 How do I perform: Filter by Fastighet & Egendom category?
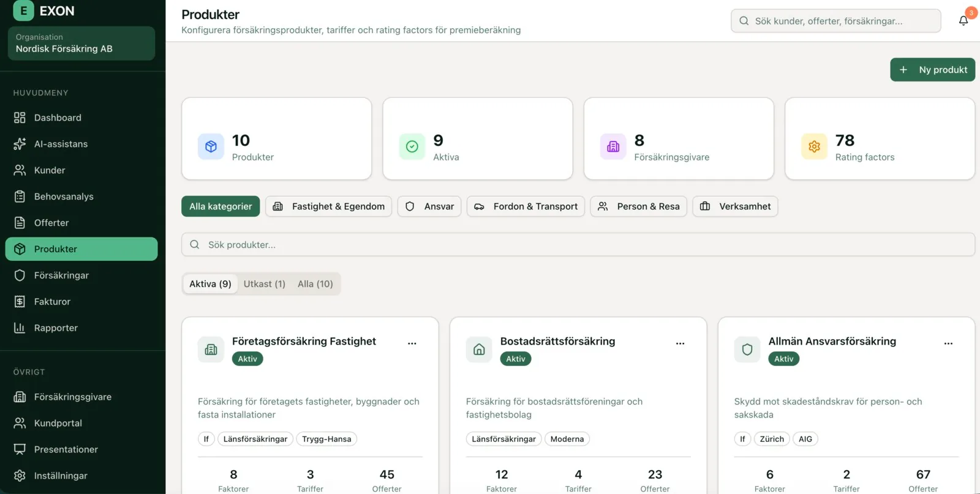[329, 206]
